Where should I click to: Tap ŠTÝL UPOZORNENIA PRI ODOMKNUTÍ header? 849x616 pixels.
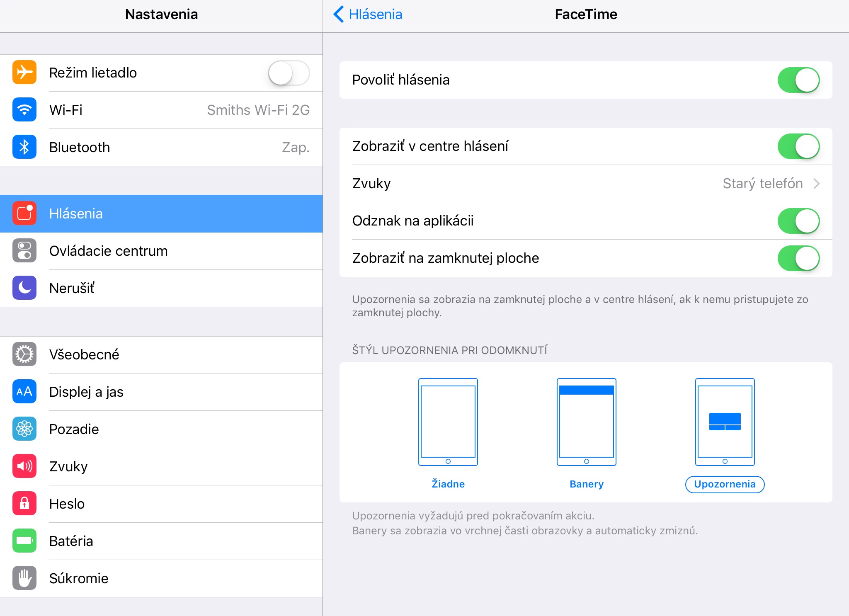(x=450, y=350)
